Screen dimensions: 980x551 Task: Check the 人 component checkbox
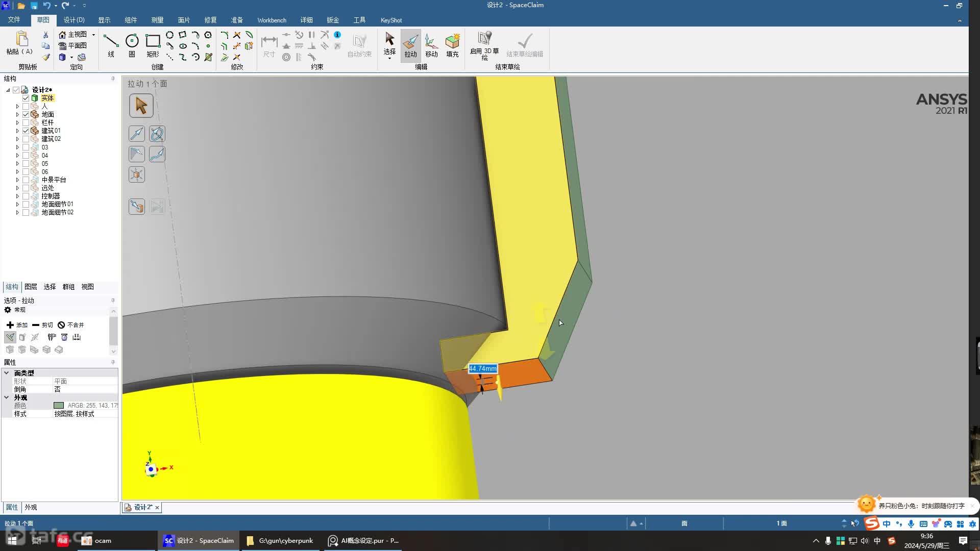point(26,106)
